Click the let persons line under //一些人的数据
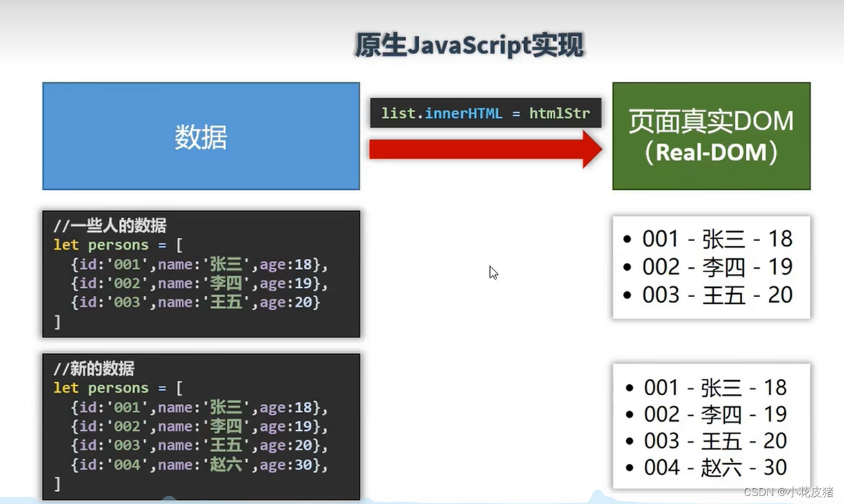Screen dimensions: 844x504 point(118,245)
